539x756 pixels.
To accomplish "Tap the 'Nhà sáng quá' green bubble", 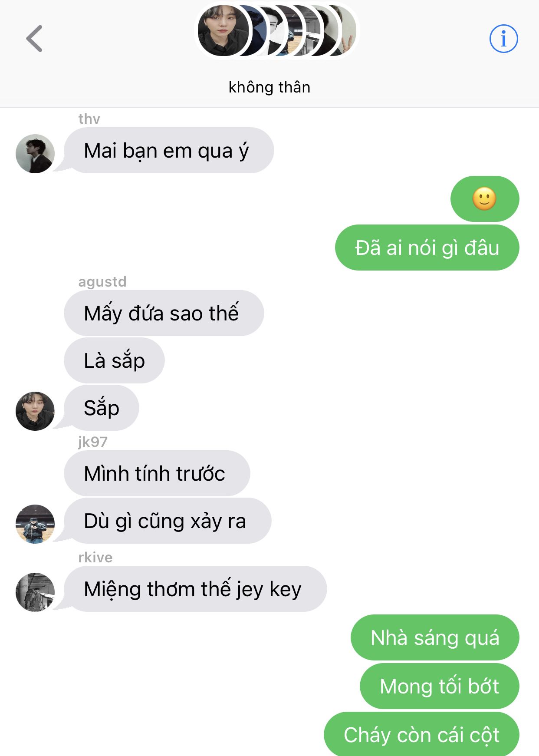I will [x=435, y=637].
